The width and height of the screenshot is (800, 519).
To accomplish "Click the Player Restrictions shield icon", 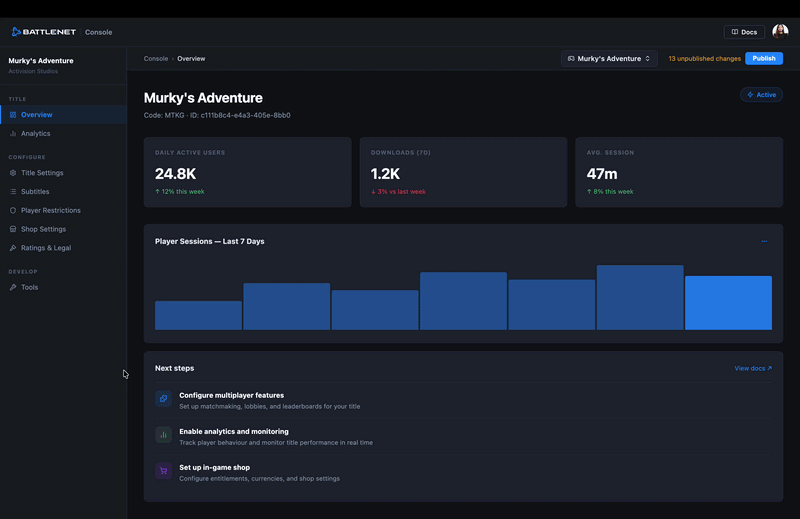I will click(13, 210).
